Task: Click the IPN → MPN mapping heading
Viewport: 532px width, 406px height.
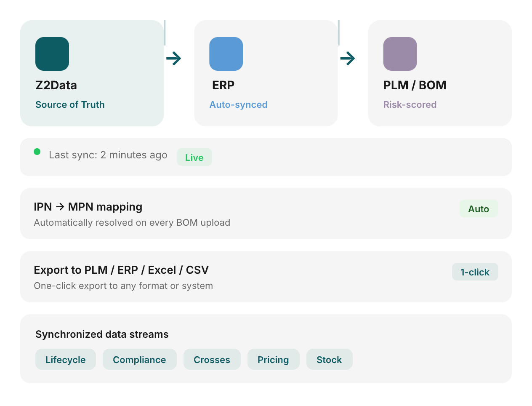Action: (x=88, y=207)
